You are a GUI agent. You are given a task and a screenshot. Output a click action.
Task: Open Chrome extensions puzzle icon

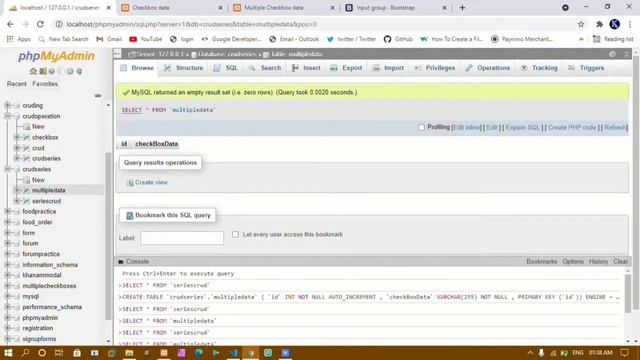pos(599,24)
